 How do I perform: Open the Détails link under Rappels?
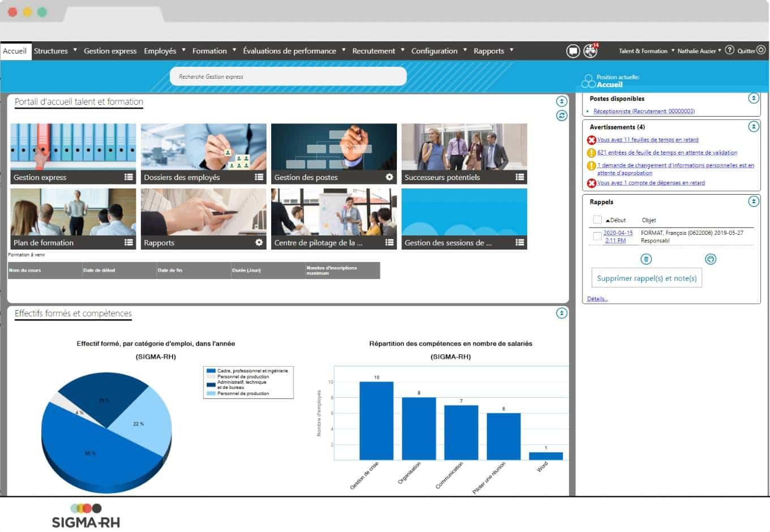point(597,299)
